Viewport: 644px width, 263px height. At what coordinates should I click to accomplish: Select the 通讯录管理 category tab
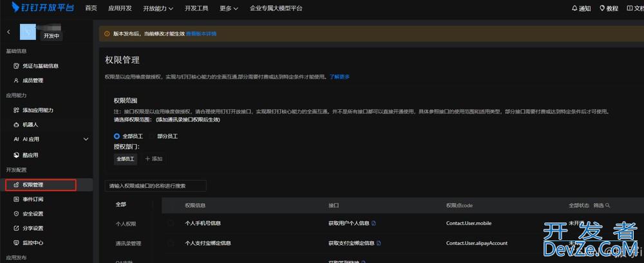click(128, 243)
